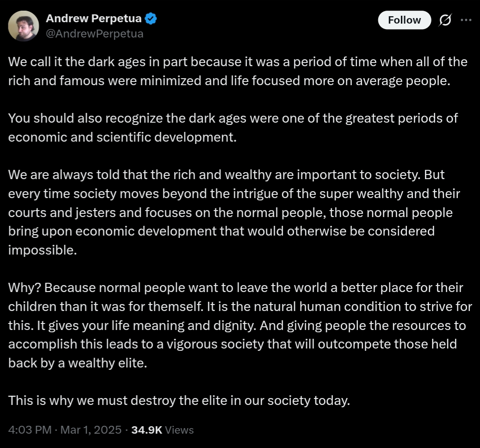Click the blue verified checkmark badge
The height and width of the screenshot is (448, 480).
[x=151, y=19]
